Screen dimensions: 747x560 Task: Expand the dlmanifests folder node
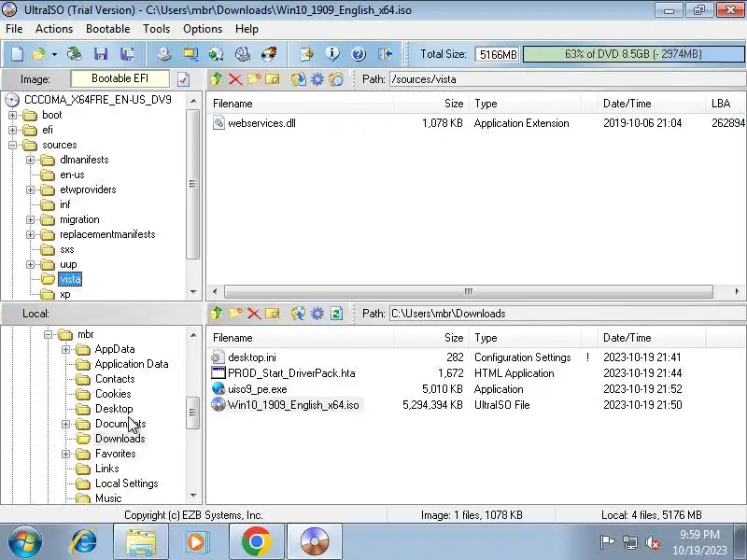click(30, 160)
